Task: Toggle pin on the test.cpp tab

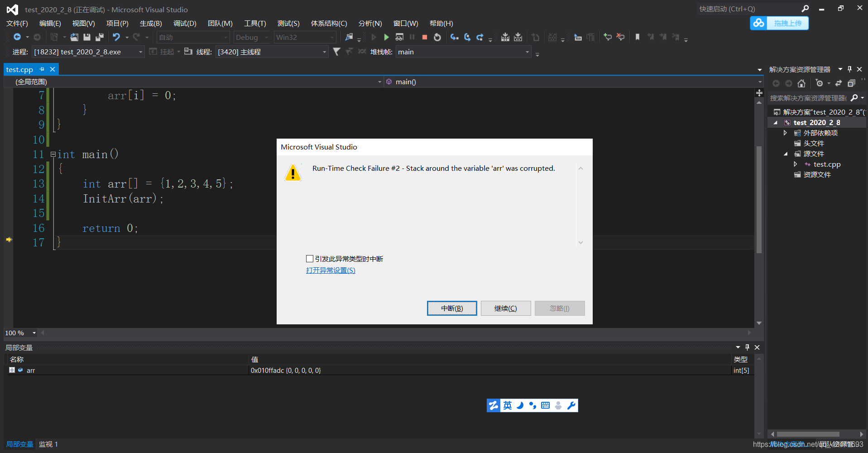Action: pyautogui.click(x=42, y=69)
